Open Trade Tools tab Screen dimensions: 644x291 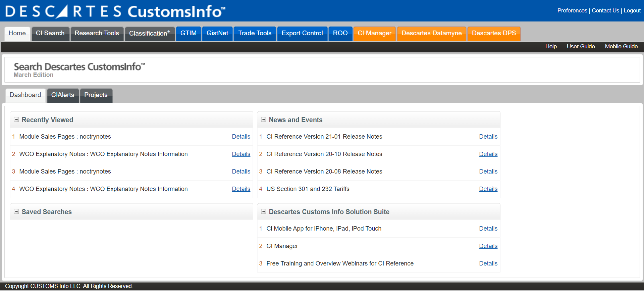pos(255,33)
